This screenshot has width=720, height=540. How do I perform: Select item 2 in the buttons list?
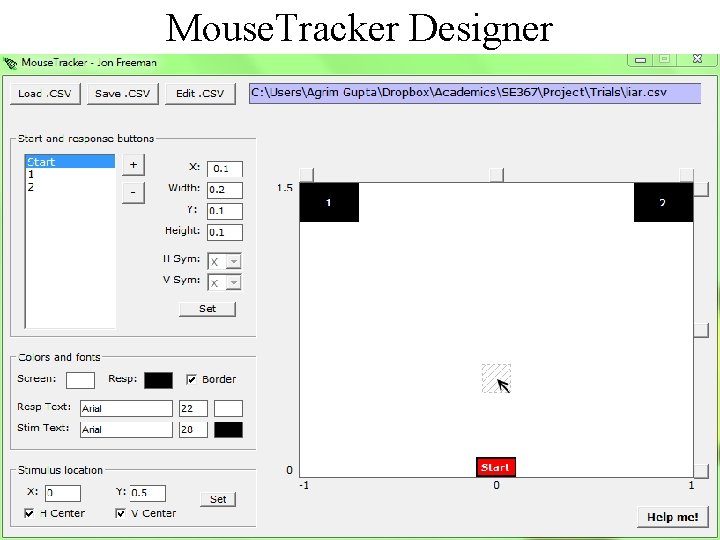click(x=70, y=186)
